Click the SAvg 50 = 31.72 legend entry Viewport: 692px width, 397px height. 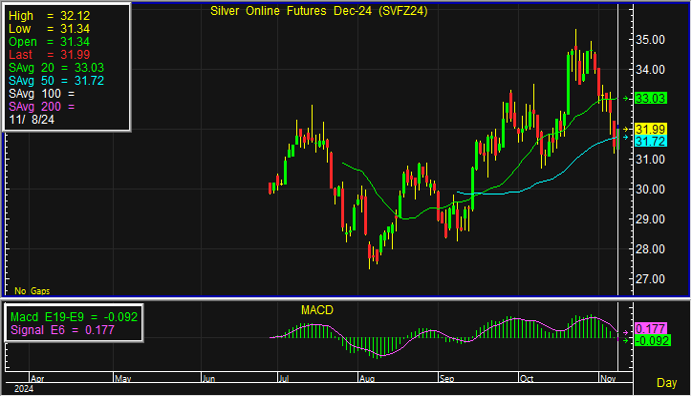pyautogui.click(x=56, y=81)
